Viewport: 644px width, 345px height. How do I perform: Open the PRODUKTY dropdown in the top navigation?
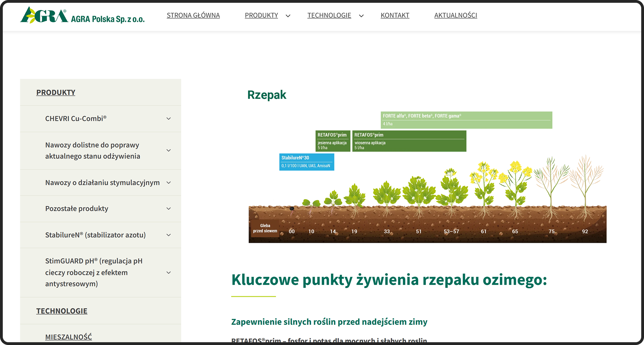(x=261, y=15)
